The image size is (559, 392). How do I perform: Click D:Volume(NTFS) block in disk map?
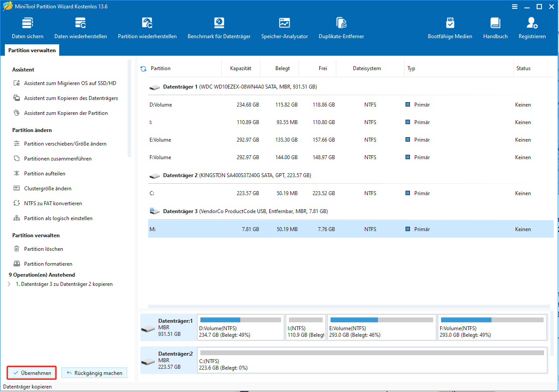241,327
